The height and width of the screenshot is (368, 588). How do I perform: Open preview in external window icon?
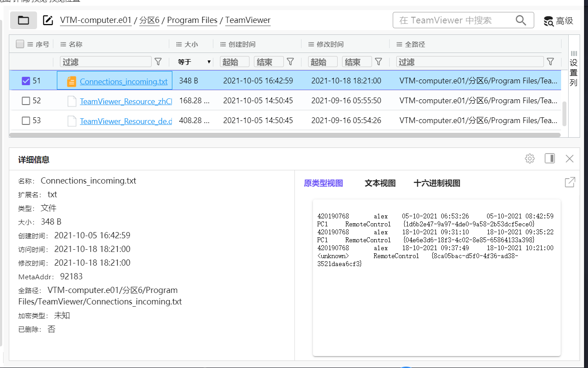pos(570,182)
